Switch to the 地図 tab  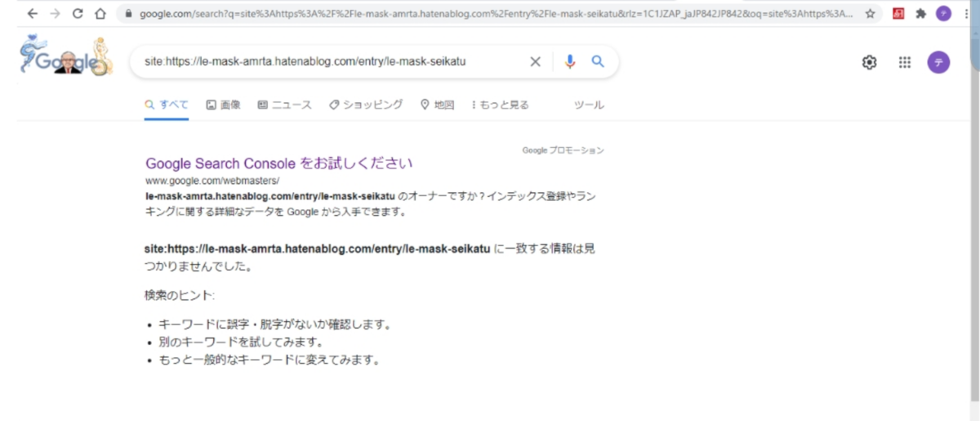[x=437, y=105]
